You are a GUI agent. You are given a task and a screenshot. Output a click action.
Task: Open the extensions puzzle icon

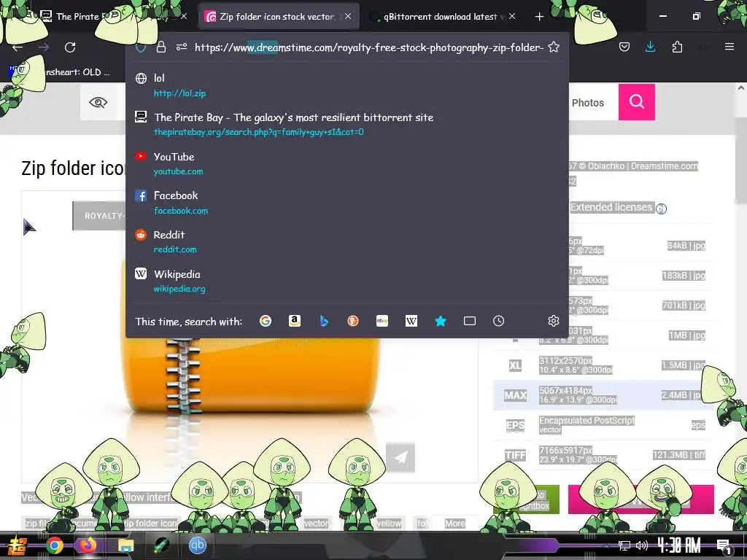click(677, 47)
